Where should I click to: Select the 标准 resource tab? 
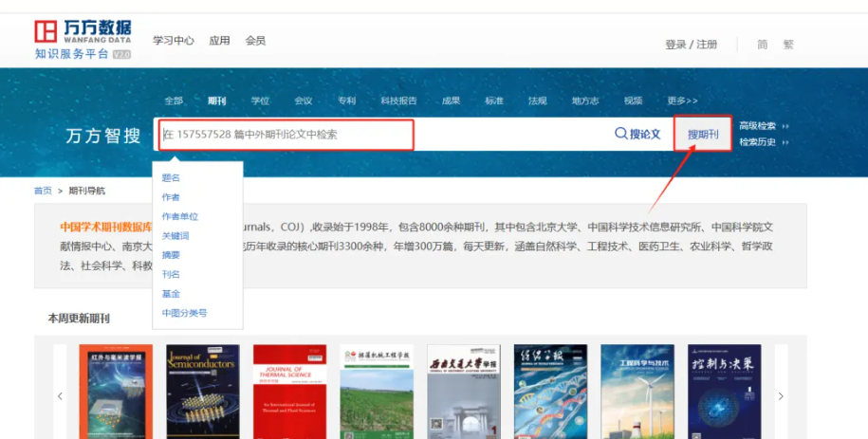click(x=494, y=101)
